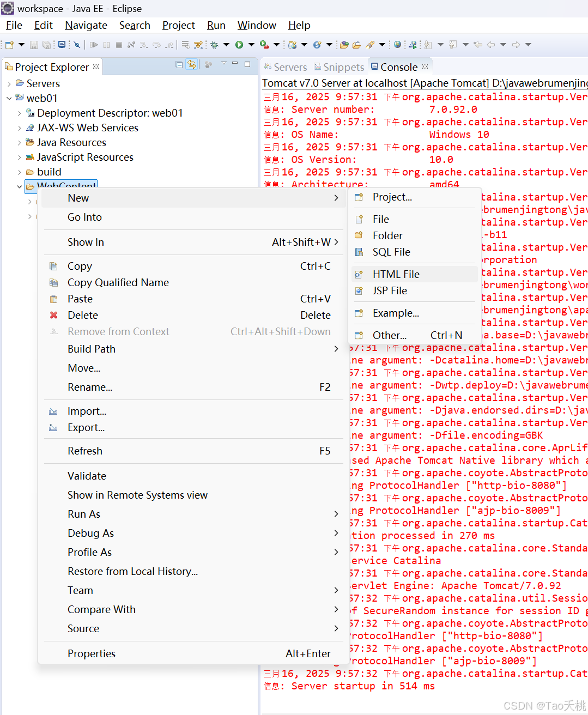
Task: Open the External Tools dropdown arrow
Action: click(x=276, y=45)
